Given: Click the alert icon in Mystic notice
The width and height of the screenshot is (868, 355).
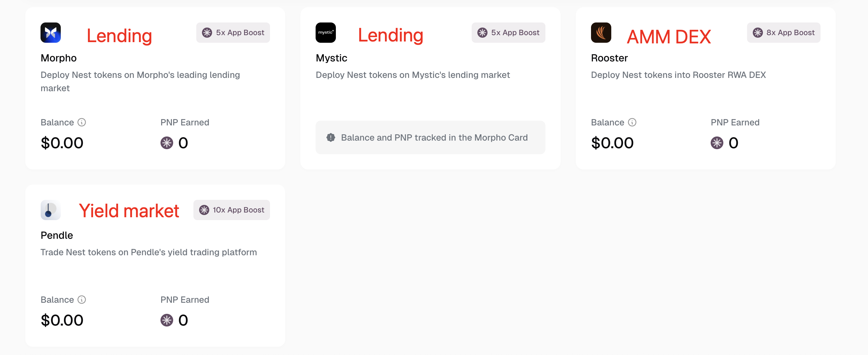Looking at the screenshot, I should (330, 137).
